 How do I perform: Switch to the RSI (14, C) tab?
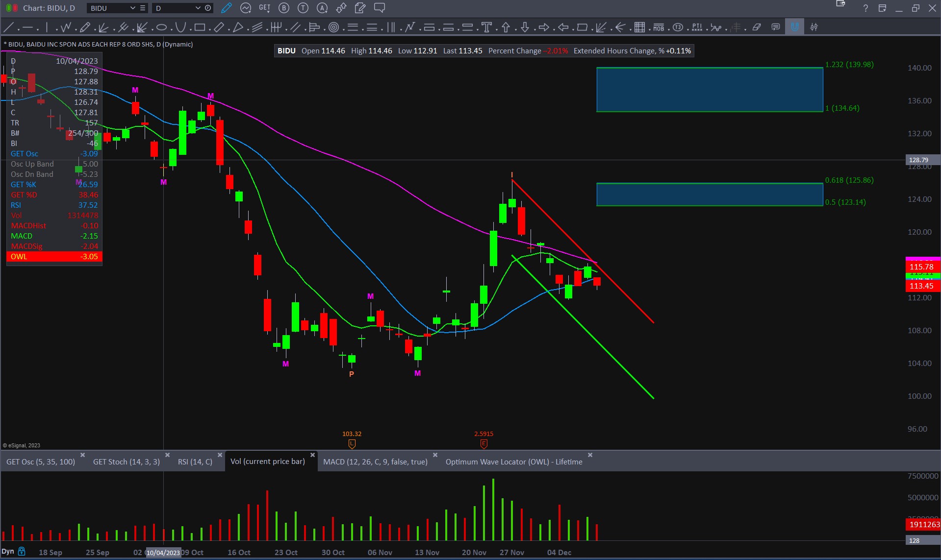coord(195,462)
